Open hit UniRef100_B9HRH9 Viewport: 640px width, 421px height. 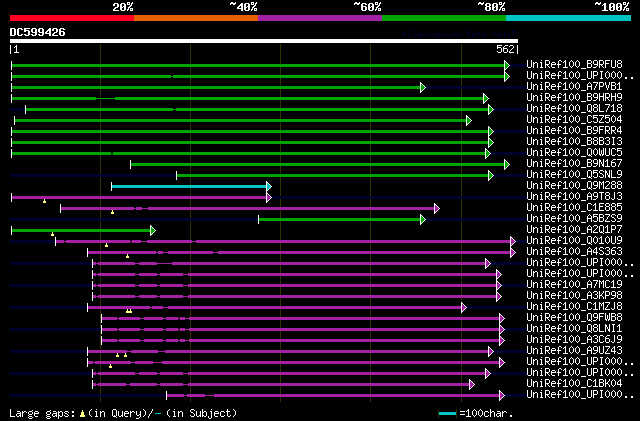click(x=574, y=97)
